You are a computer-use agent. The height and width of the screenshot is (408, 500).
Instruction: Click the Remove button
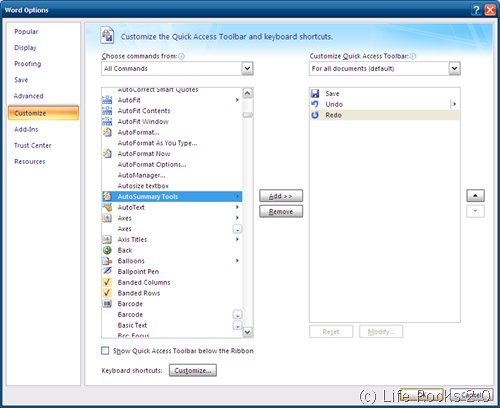pyautogui.click(x=281, y=211)
